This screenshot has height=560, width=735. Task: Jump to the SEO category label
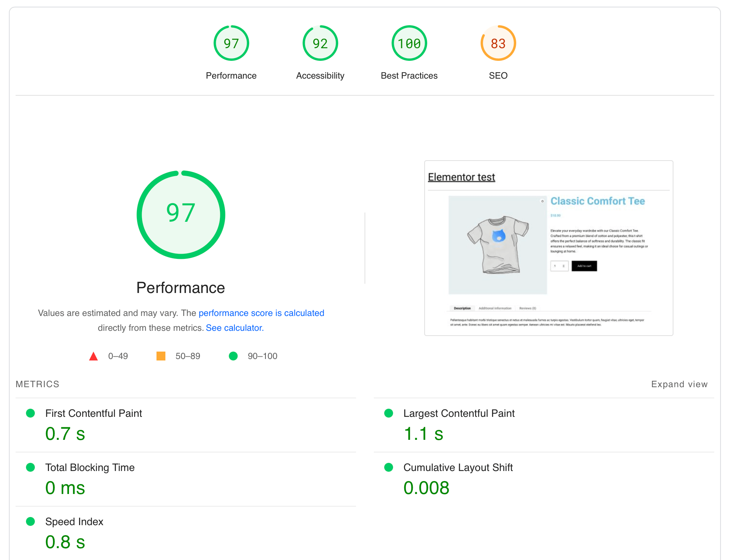(x=498, y=76)
